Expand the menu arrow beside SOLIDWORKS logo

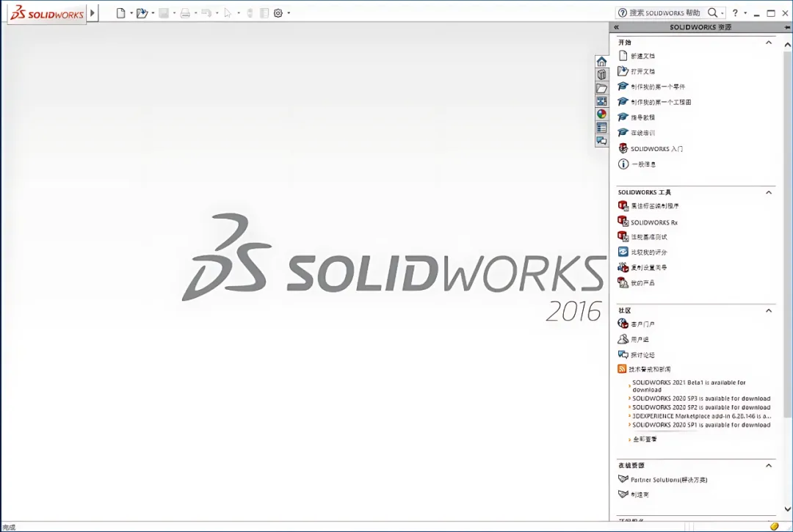[x=93, y=13]
